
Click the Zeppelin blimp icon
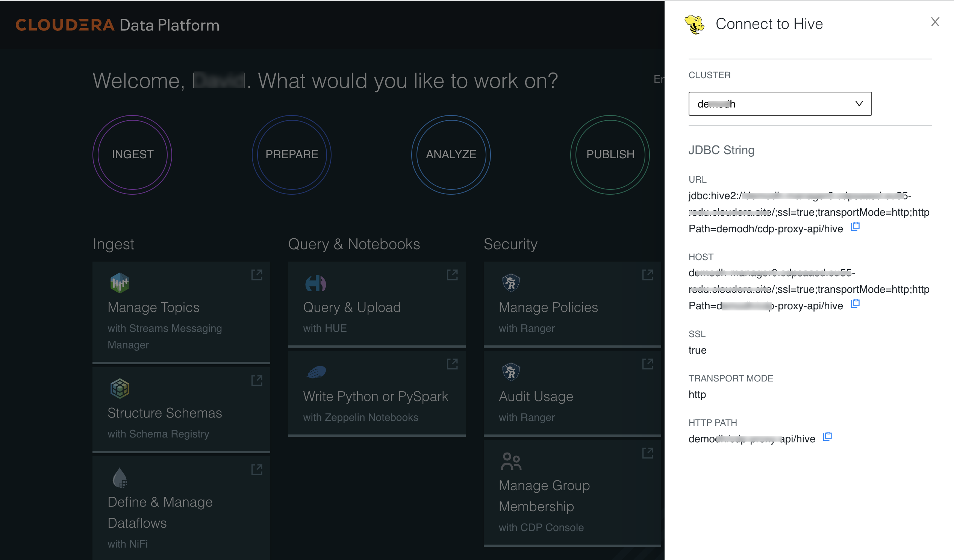pos(316,372)
